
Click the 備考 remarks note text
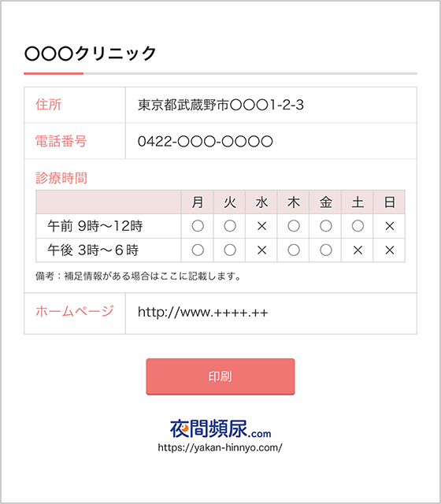pos(139,276)
